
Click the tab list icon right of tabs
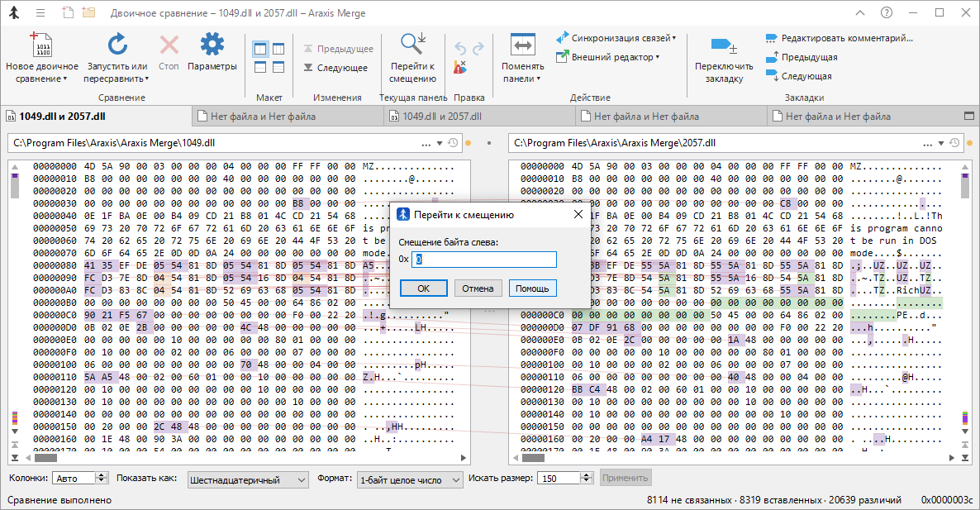969,117
